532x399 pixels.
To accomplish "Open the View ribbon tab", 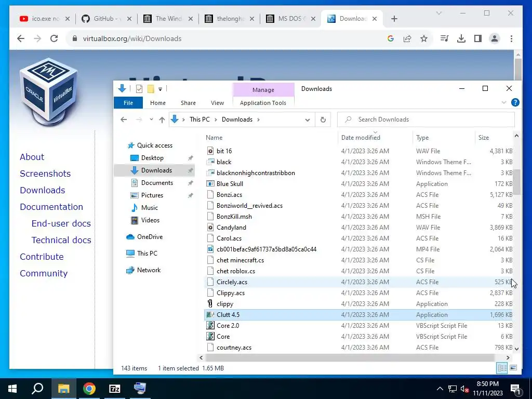I will tap(217, 103).
